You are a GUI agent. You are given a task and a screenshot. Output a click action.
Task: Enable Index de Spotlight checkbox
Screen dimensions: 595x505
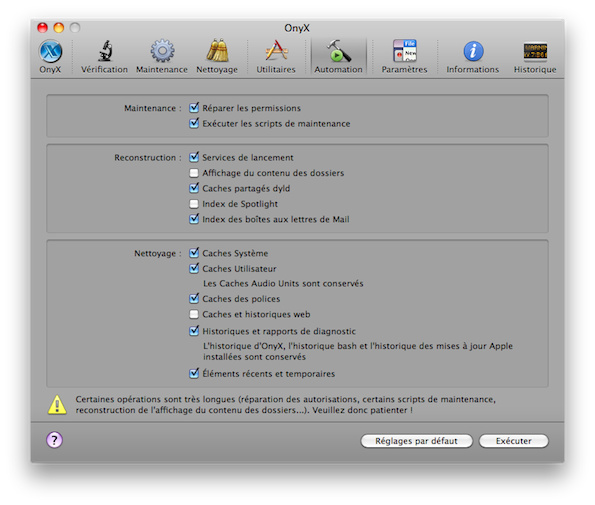click(194, 204)
